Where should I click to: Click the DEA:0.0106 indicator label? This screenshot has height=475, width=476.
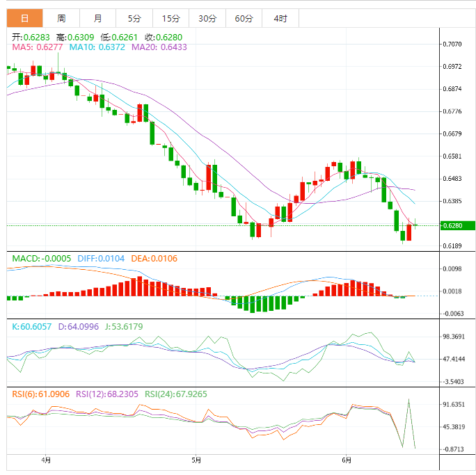[154, 259]
